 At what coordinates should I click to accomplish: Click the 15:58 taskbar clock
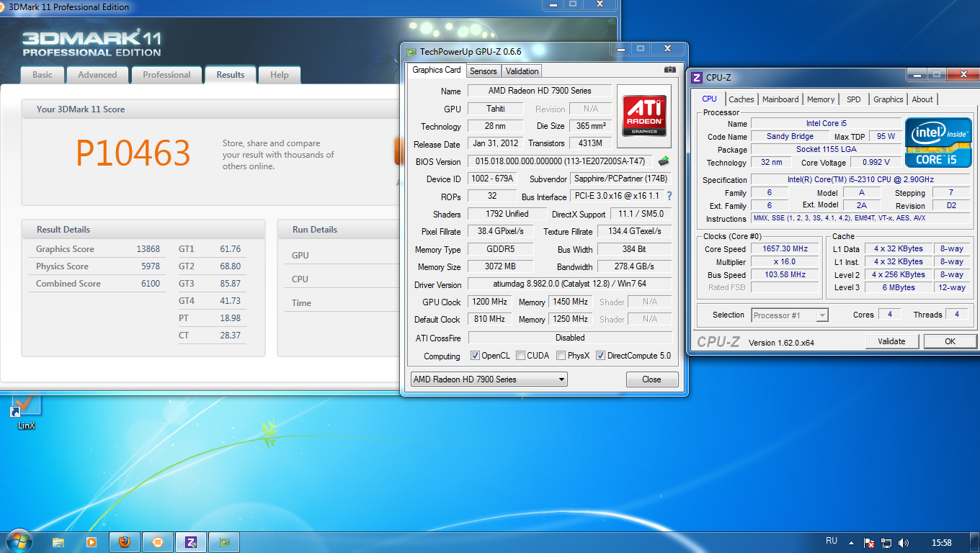pos(941,542)
